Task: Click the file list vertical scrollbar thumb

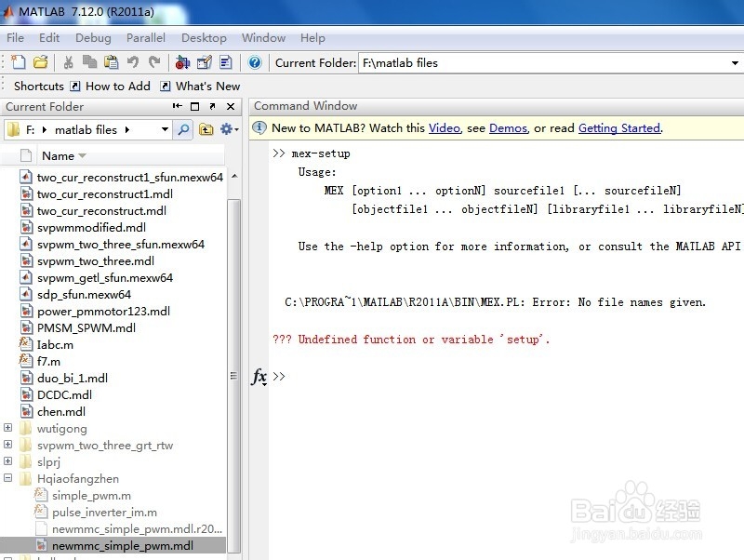Action: [x=234, y=376]
